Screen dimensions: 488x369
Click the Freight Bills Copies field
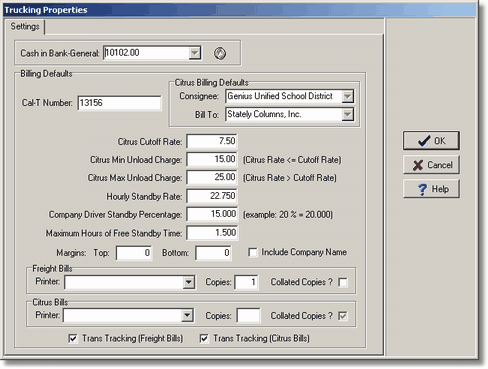246,282
